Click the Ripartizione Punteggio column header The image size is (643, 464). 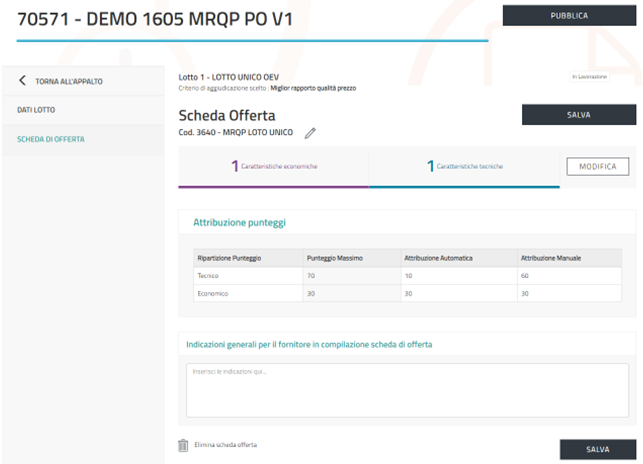pyautogui.click(x=229, y=258)
